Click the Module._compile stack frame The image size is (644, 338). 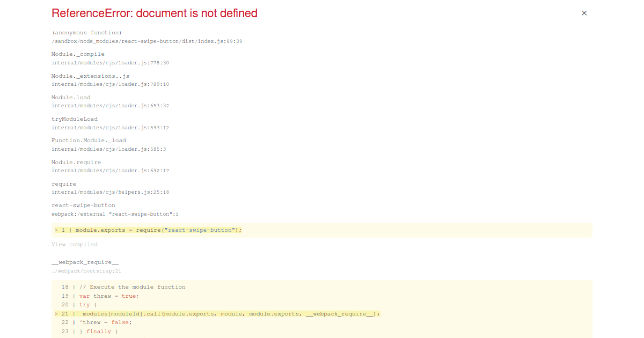click(77, 54)
